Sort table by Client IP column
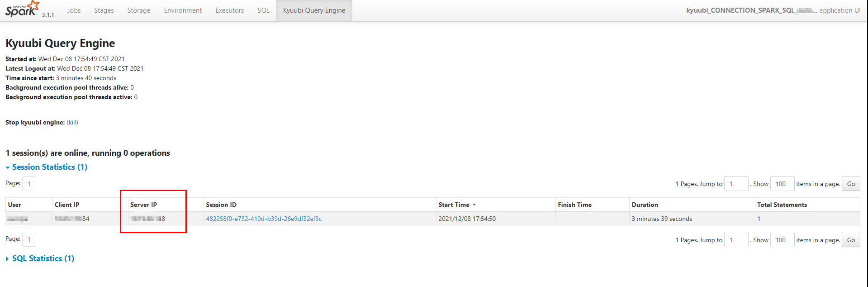 (x=67, y=205)
